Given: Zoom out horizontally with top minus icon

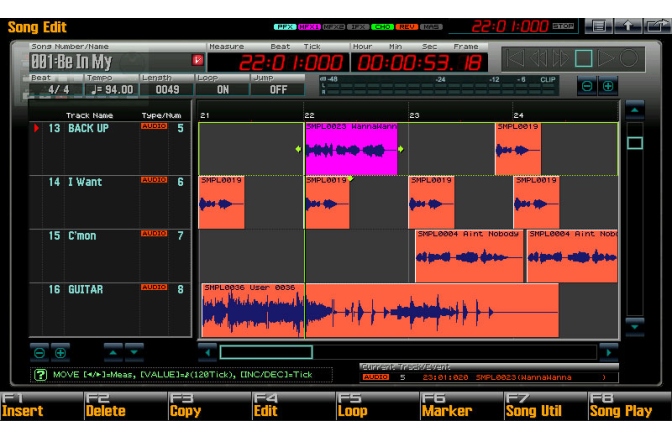Looking at the screenshot, I should [x=588, y=87].
